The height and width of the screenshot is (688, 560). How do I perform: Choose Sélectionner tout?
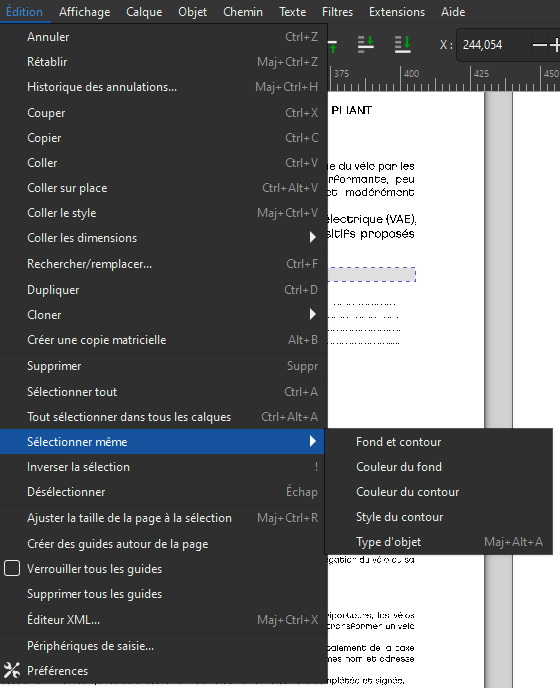[163, 391]
